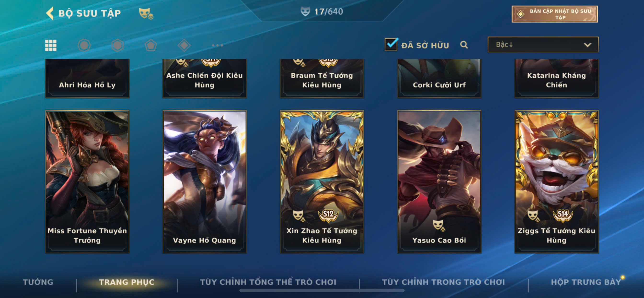The height and width of the screenshot is (298, 644).
Task: Go back using the Bộ Sưu Tập arrow
Action: coord(50,13)
